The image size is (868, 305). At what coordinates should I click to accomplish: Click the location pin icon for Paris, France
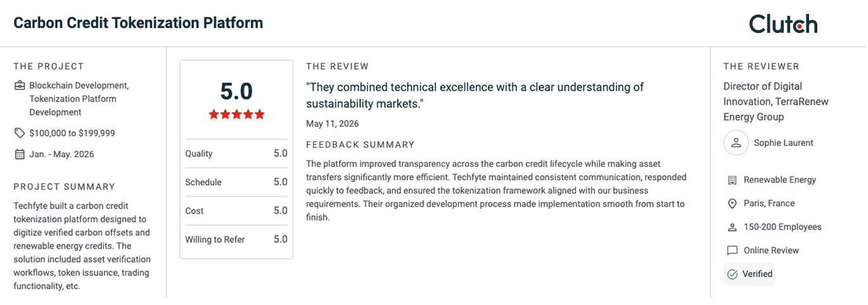pos(732,204)
